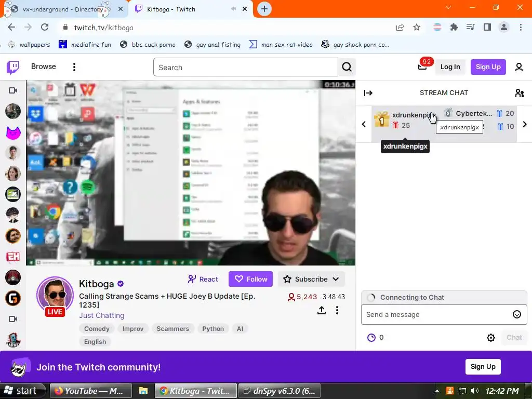
Task: Click the search magnifier button
Action: (347, 67)
